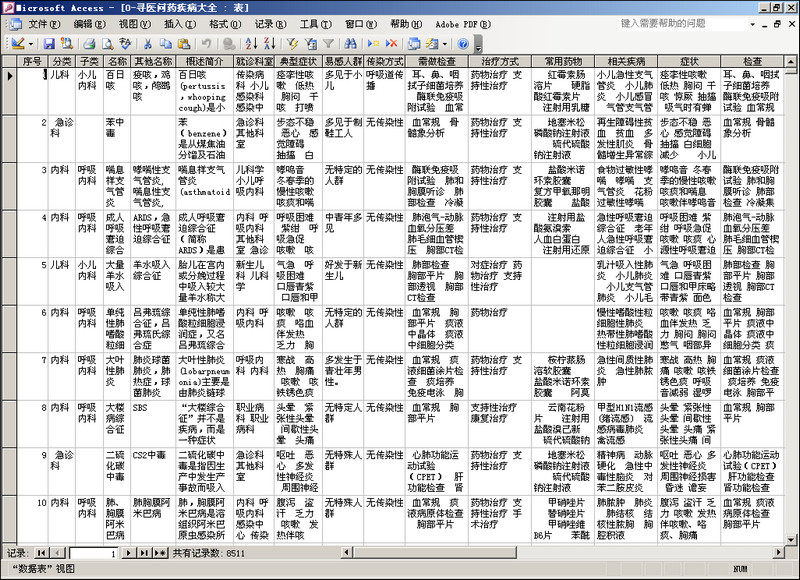Open Microsoft Access Help question mark icon
800x580 pixels.
pos(463,44)
